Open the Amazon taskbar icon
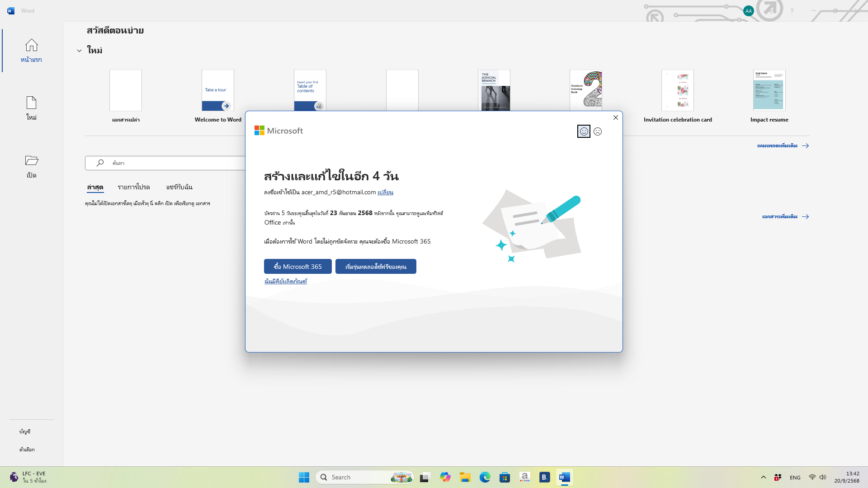Image resolution: width=868 pixels, height=488 pixels. (x=525, y=477)
